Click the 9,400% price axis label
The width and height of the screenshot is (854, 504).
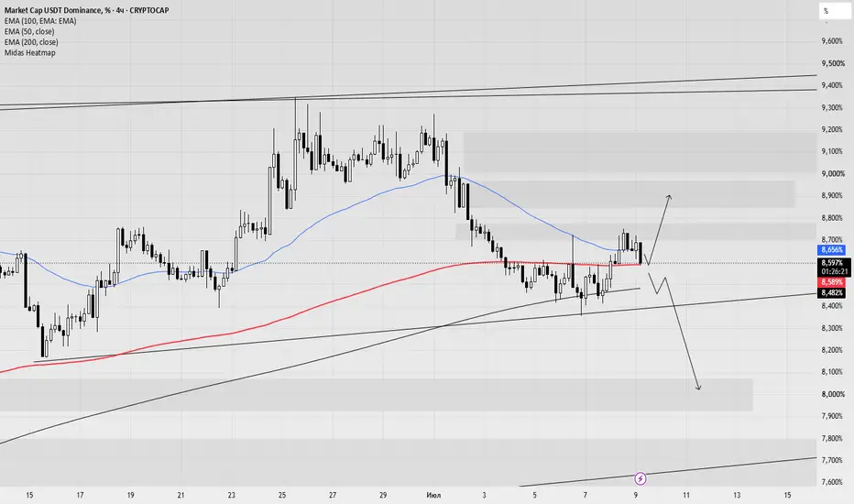[x=832, y=85]
